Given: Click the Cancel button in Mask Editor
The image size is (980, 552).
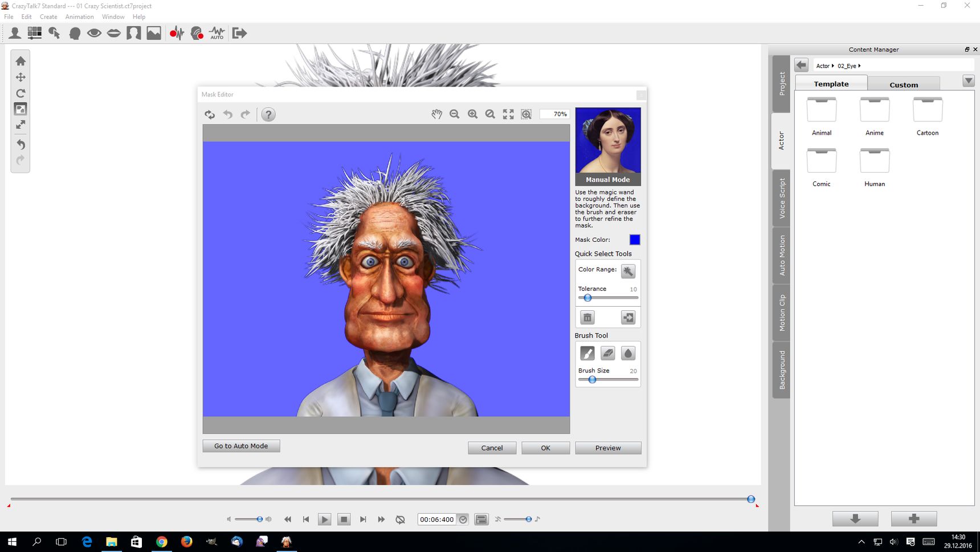Looking at the screenshot, I should [x=492, y=448].
